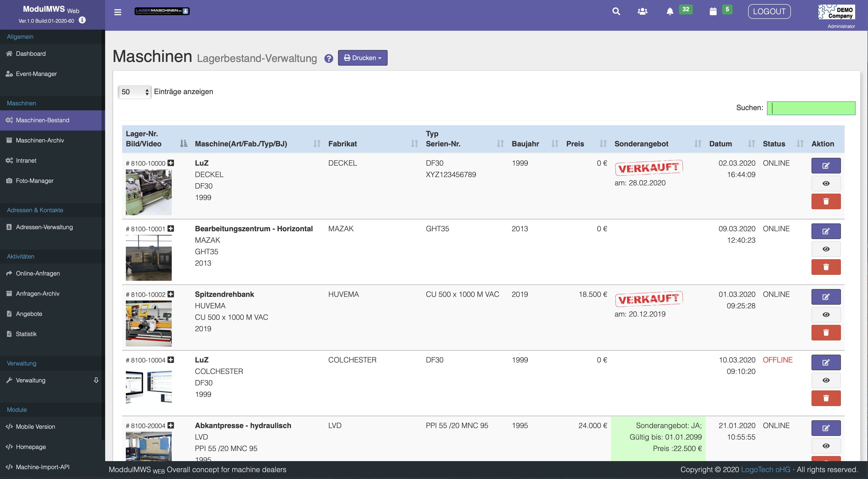The width and height of the screenshot is (868, 479).
Task: Go to Online-Anfragen menu item
Action: pyautogui.click(x=38, y=273)
